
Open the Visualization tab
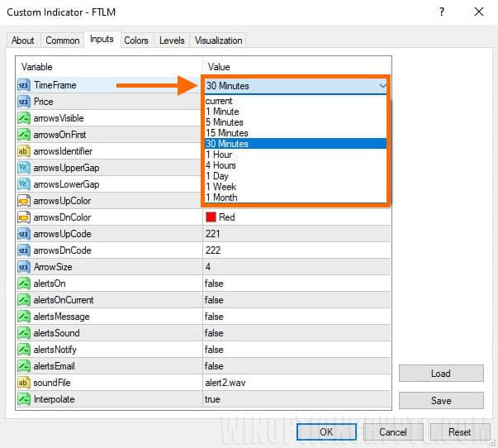point(218,41)
